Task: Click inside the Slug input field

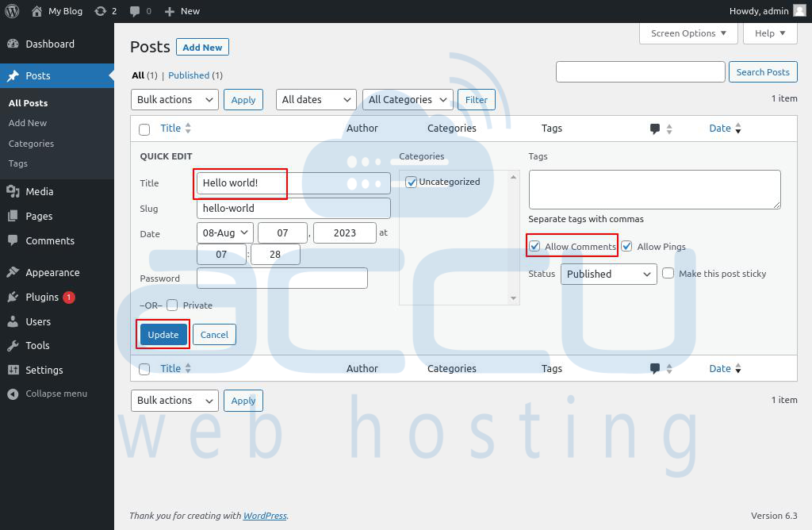Action: 293,208
